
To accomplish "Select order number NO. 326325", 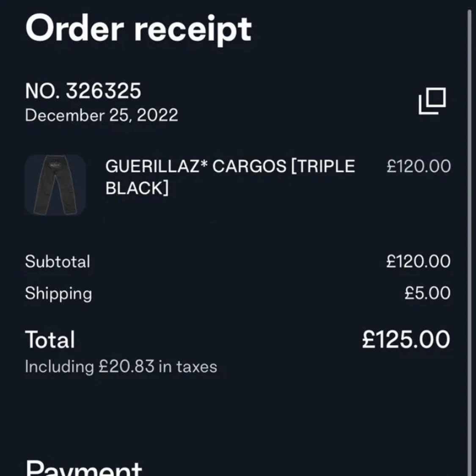I will 83,91.
